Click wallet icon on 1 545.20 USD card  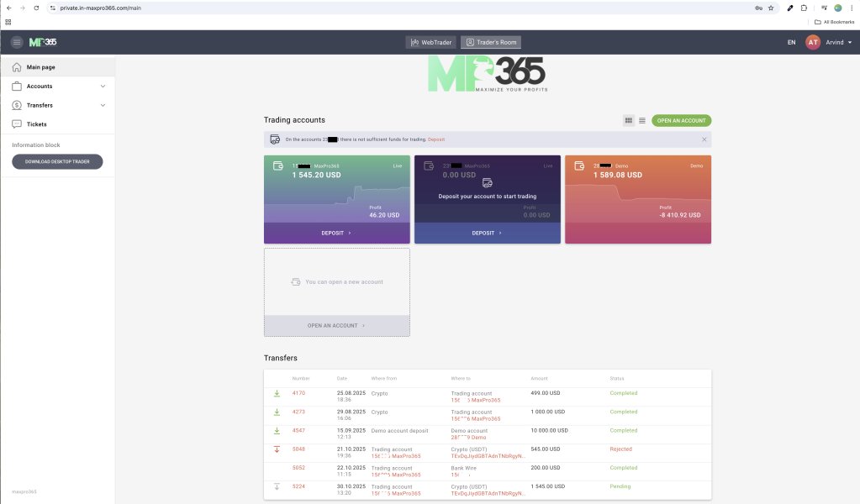point(278,165)
